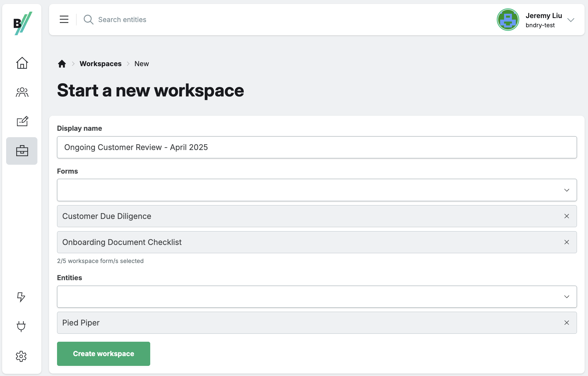Select the Workspaces briefcase icon
This screenshot has width=588, height=376.
coord(22,151)
